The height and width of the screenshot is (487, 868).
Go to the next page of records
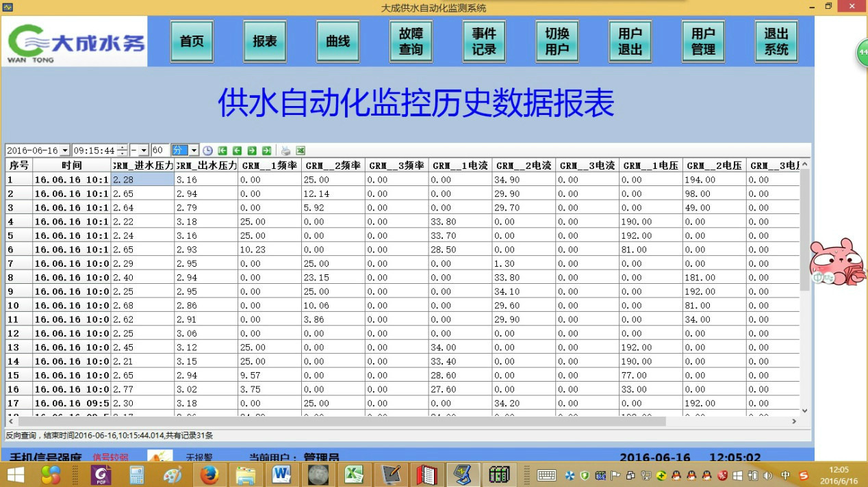(x=252, y=150)
